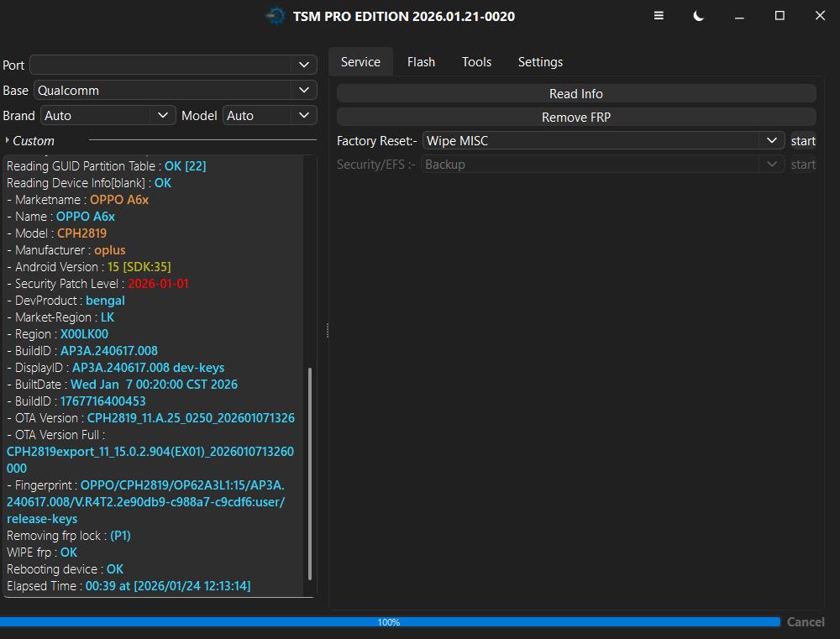Open the Base Qualcomm dropdown
This screenshot has height=639, width=840.
tap(176, 90)
